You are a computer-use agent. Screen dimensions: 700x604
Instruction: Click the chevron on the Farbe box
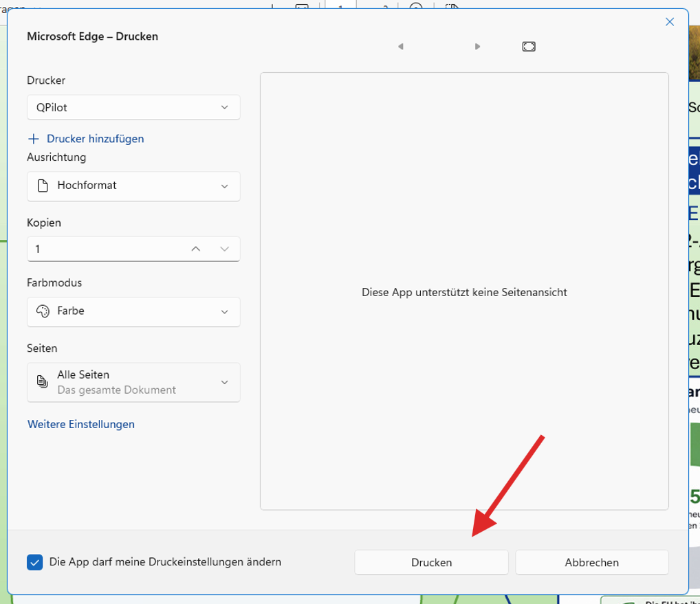[x=225, y=312]
